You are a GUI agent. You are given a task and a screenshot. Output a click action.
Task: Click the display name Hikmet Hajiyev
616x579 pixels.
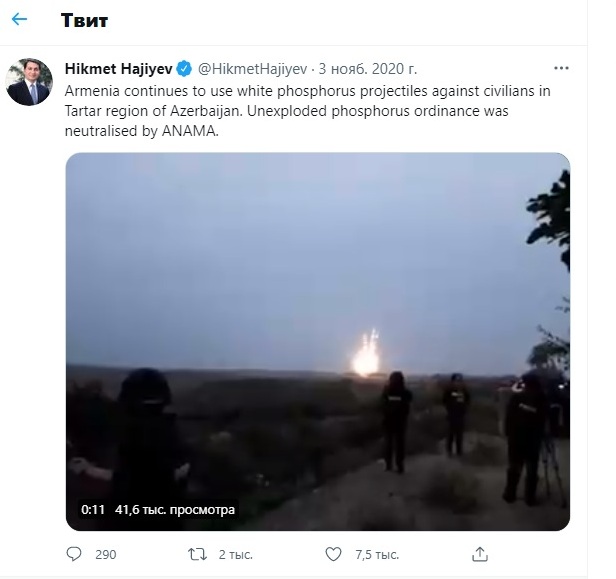point(119,69)
